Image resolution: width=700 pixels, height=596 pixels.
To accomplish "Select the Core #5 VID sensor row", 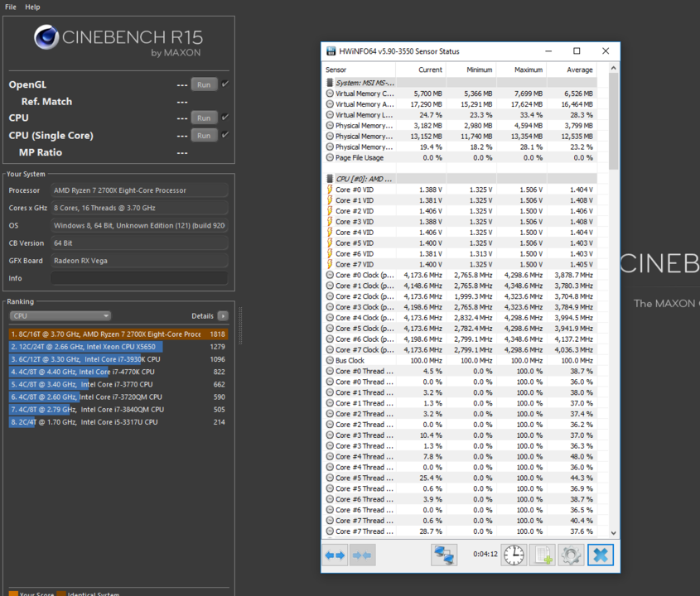I will coord(460,243).
